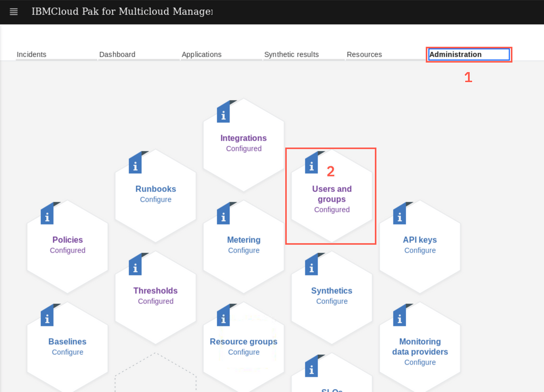Open the hamburger navigation menu
Screen dimensions: 544x392
point(14,12)
